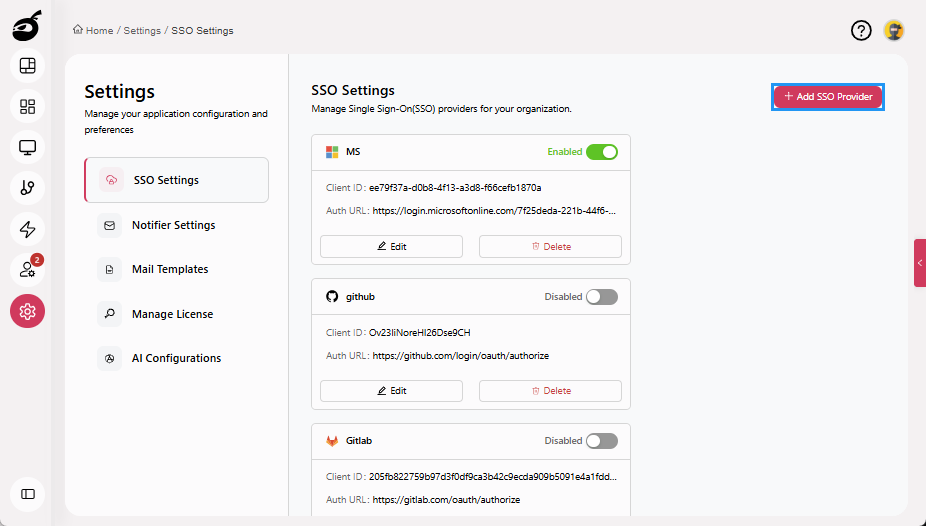Open Mail Templates menu item
The height and width of the screenshot is (526, 926).
coord(177,269)
